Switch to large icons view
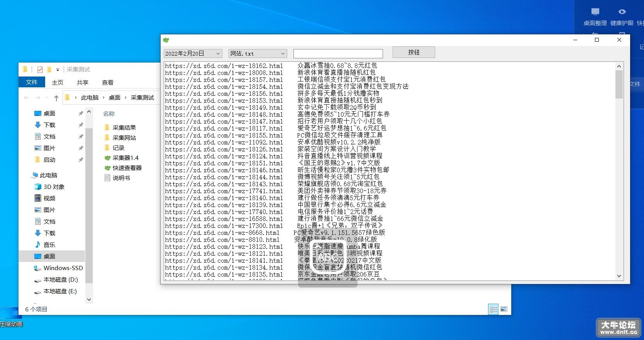The height and width of the screenshot is (340, 644). [504, 309]
